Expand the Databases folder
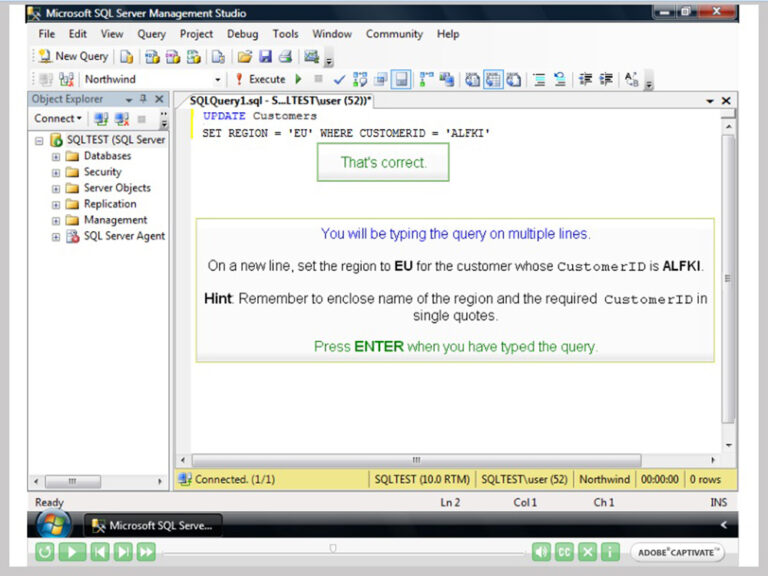The width and height of the screenshot is (768, 576). (x=56, y=157)
